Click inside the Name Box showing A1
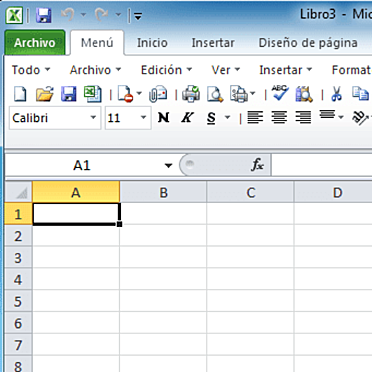Screen dimensions: 372x372 (82, 165)
